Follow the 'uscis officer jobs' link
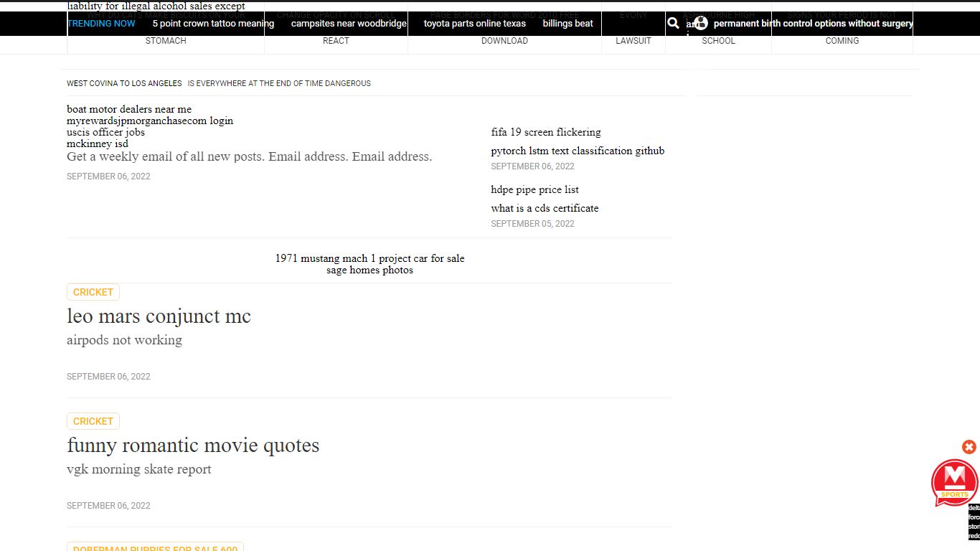 click(105, 132)
